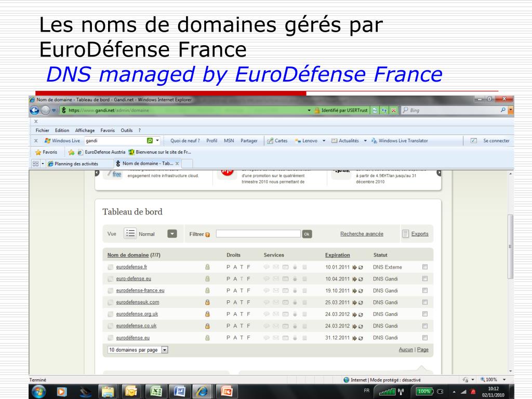Screen dimensions: 532x399
Task: Click the auto-renew circular icon for euro-defense.eu
Action: (x=361, y=279)
